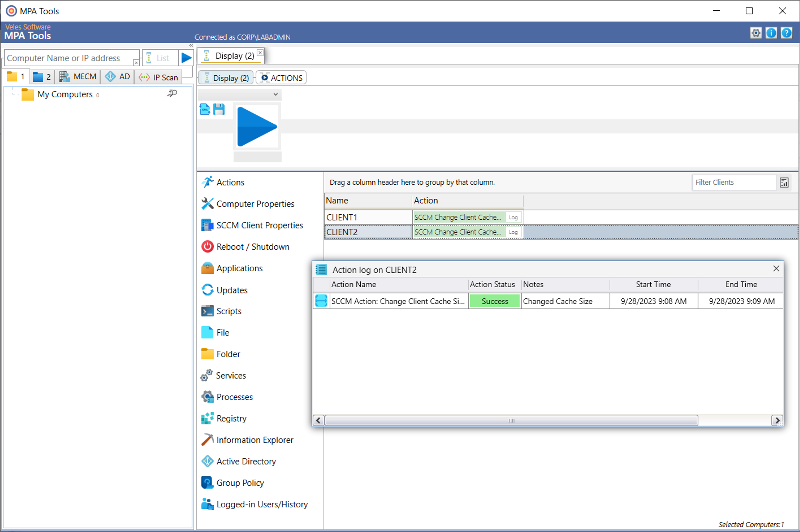Open Computer Properties category
This screenshot has height=532, width=800.
tap(248, 204)
